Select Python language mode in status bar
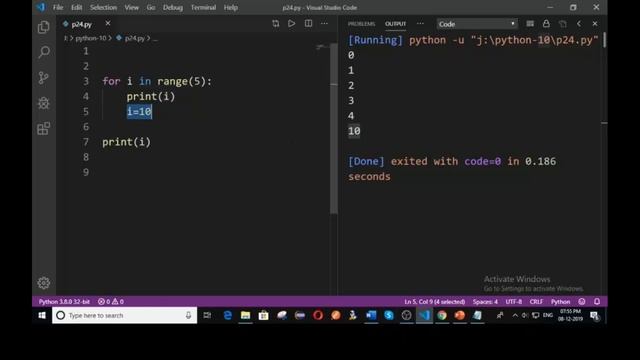This screenshot has height=360, width=640. (560, 302)
